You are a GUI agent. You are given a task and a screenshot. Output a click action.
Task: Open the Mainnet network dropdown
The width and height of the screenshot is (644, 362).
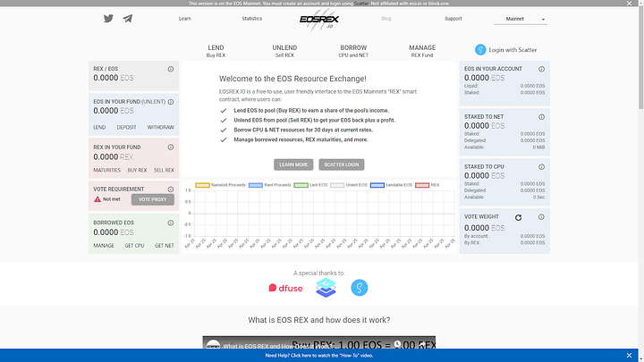[521, 19]
